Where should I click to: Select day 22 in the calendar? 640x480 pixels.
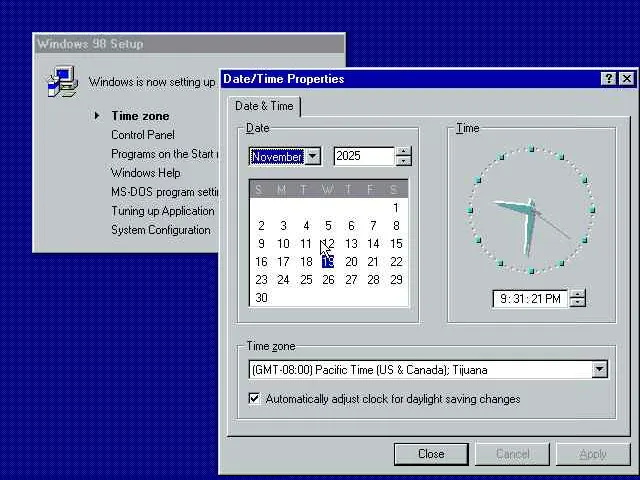(396, 262)
